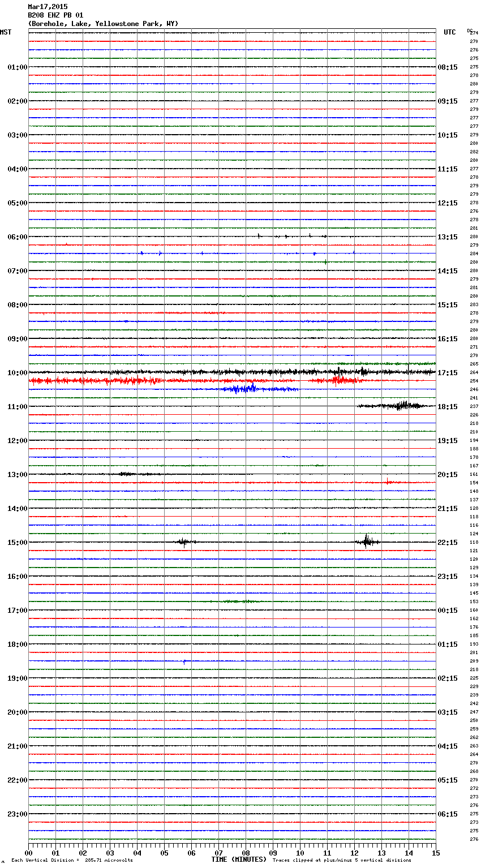Click minute 05 on the bottom axis

point(165,852)
